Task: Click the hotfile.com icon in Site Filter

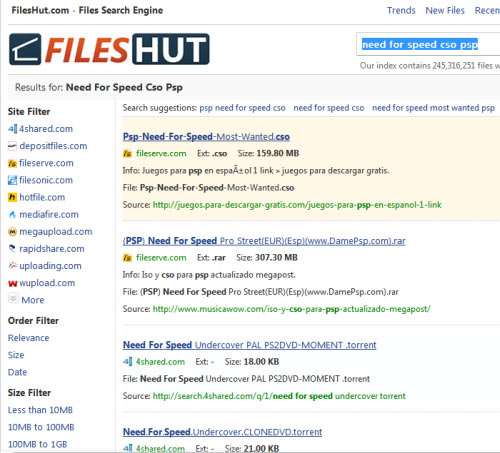Action: click(12, 197)
